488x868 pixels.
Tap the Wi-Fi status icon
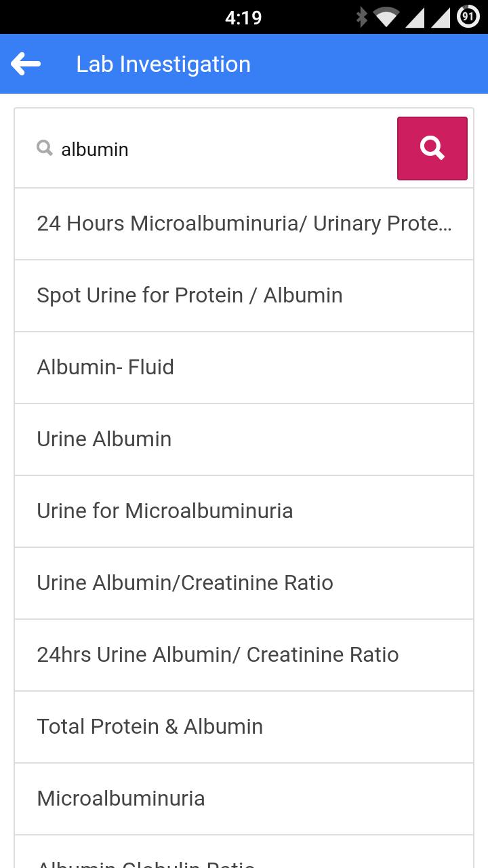tap(386, 17)
